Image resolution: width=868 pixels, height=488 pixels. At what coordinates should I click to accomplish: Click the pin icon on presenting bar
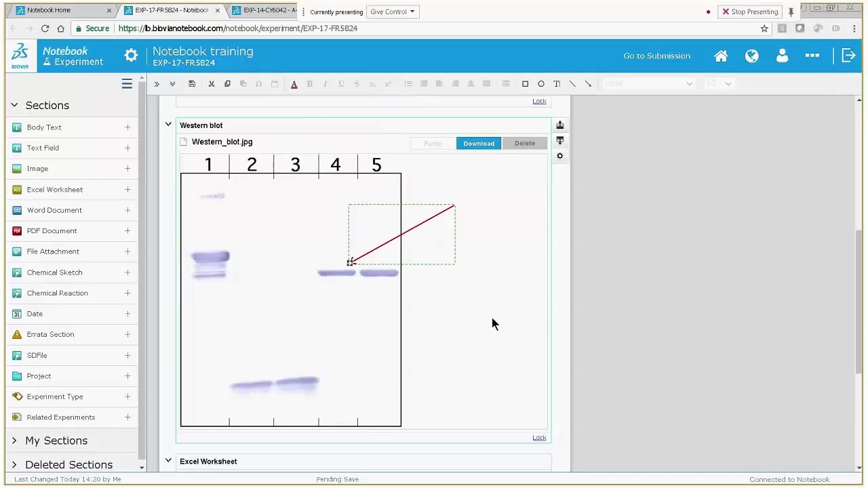[x=791, y=12]
